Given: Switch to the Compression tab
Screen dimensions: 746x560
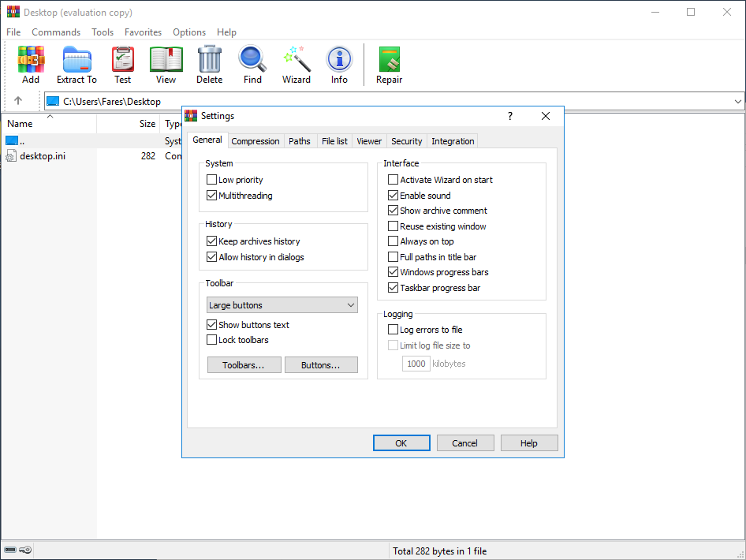Looking at the screenshot, I should point(256,141).
